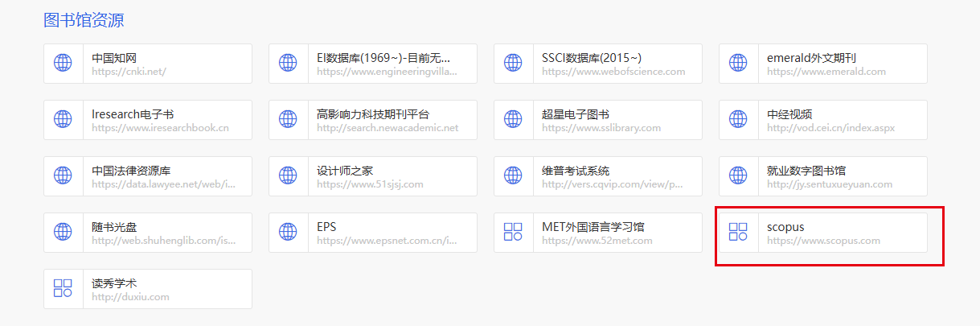
Task: Open the EPS database title
Action: point(326,227)
